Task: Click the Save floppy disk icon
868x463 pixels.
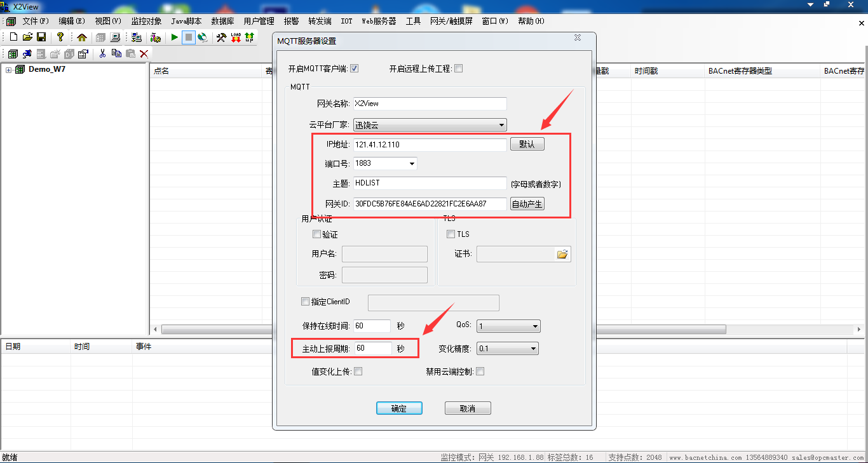Action: point(41,37)
